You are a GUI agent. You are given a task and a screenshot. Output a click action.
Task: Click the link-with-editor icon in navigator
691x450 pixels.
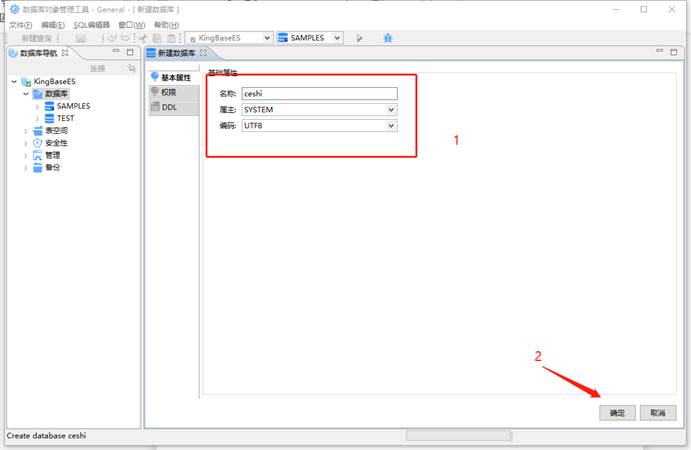tap(131, 68)
